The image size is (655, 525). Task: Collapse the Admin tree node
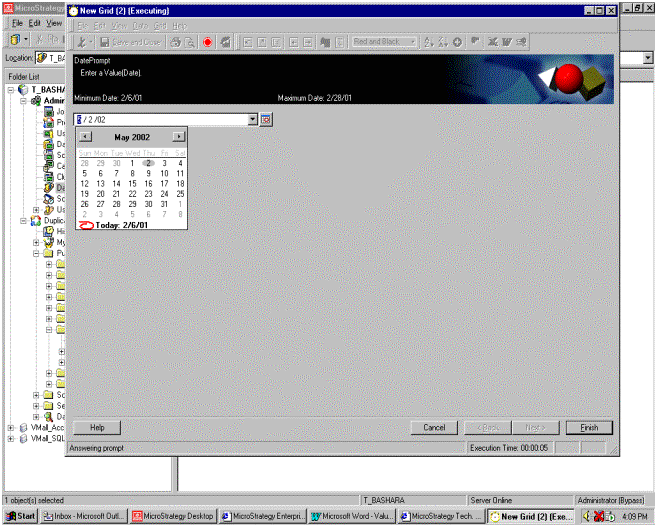[23, 101]
